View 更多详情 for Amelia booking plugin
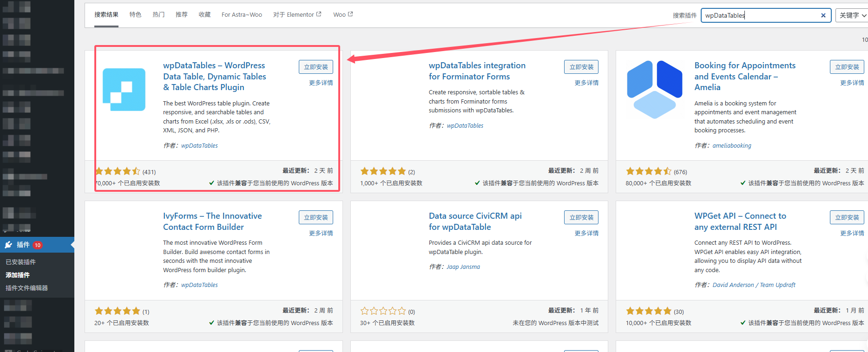This screenshot has height=352, width=868. point(852,83)
